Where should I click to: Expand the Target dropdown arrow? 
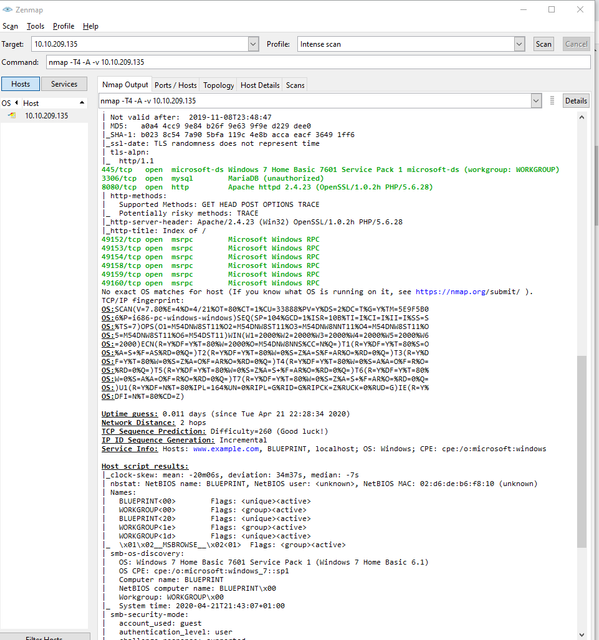click(253, 44)
